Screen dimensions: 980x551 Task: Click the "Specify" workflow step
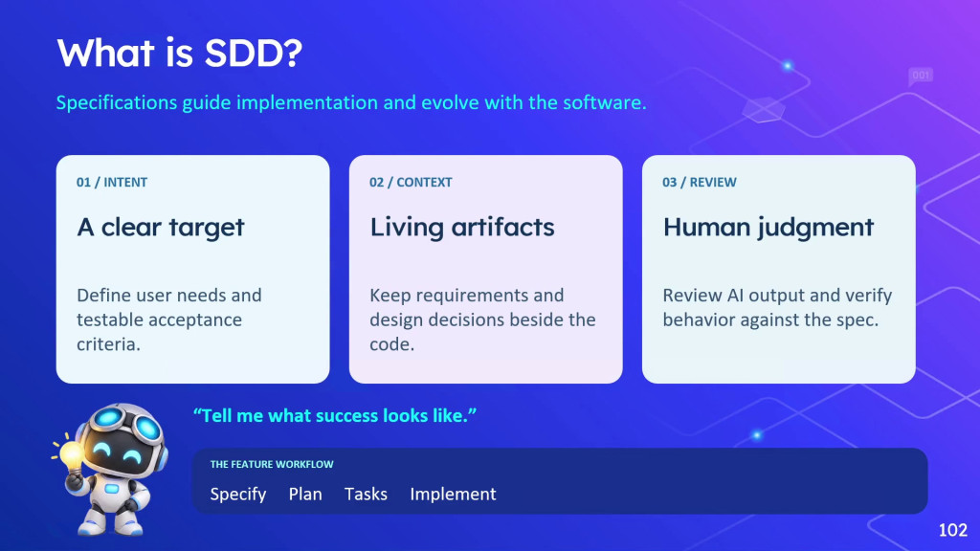click(x=238, y=495)
